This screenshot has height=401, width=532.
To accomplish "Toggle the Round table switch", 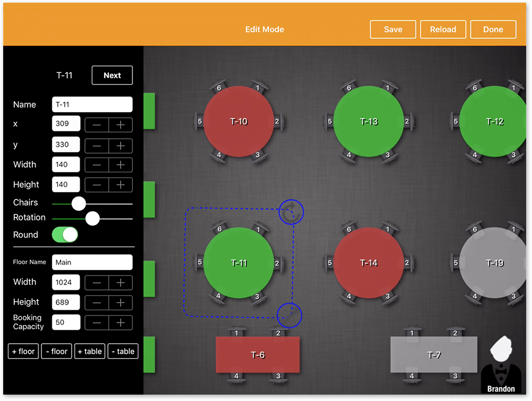I will (x=65, y=235).
